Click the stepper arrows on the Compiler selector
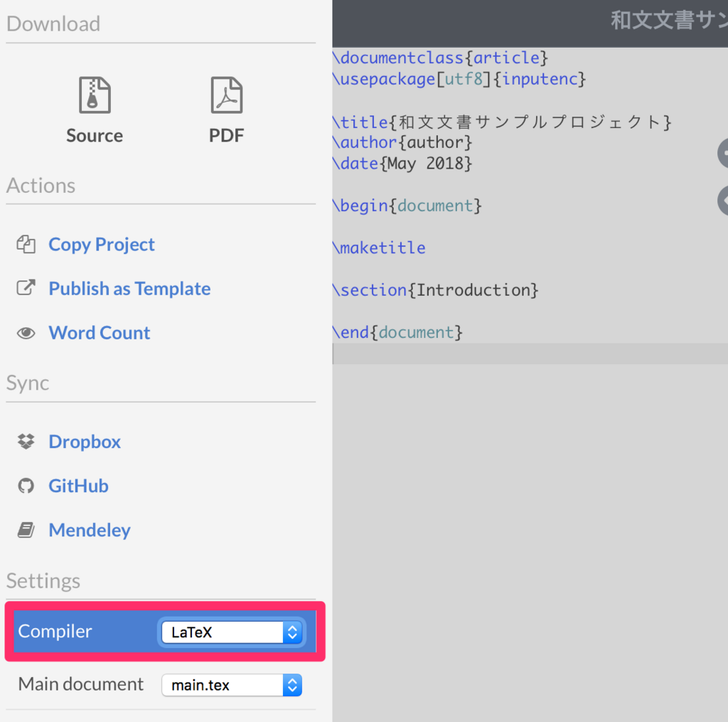 pos(291,632)
